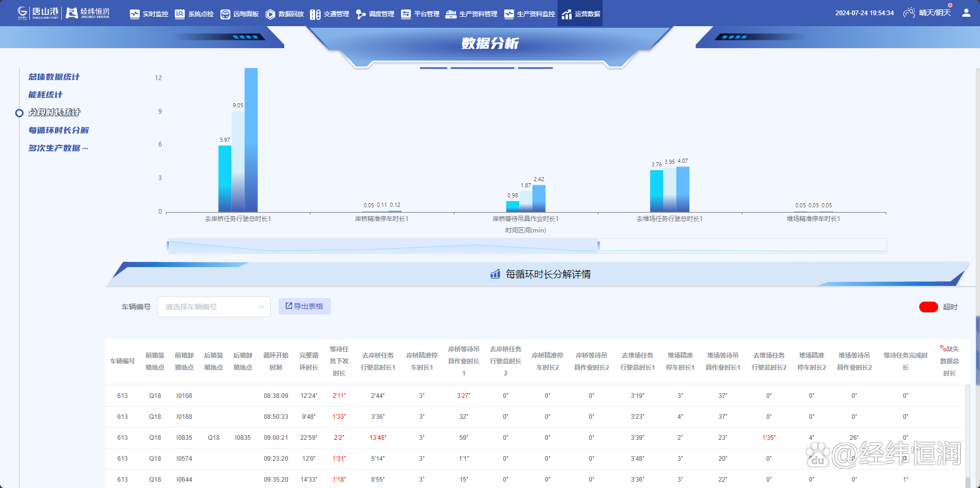Click the 等待任务完成时长 column header
The width and height of the screenshot is (980, 488).
[x=906, y=361]
